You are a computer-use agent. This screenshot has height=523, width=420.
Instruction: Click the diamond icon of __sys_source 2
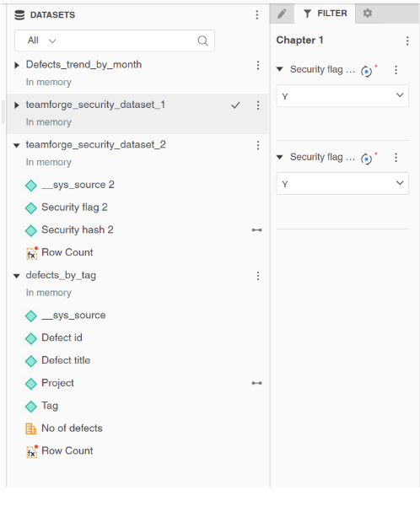click(x=31, y=186)
